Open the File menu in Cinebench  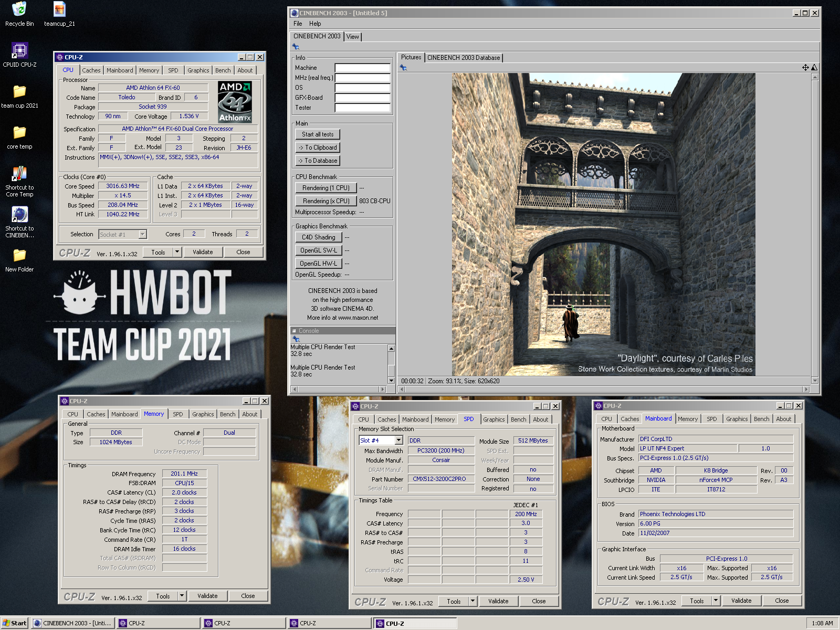click(x=298, y=24)
